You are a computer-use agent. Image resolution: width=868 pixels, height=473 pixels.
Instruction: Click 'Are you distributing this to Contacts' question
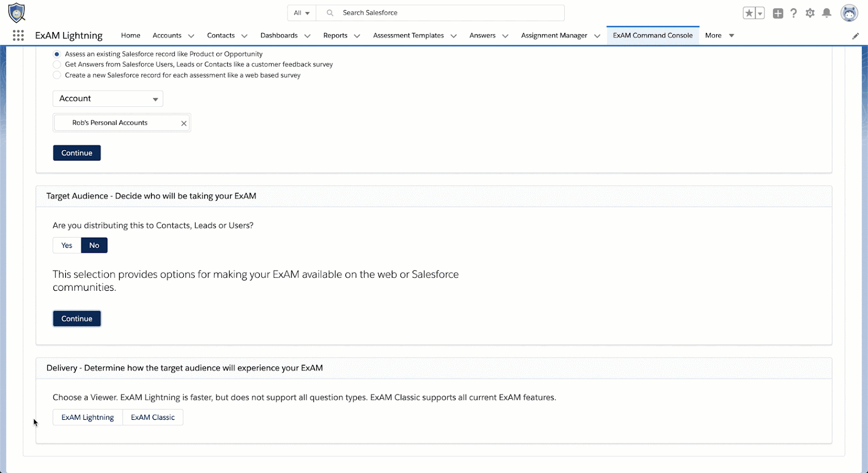153,225
